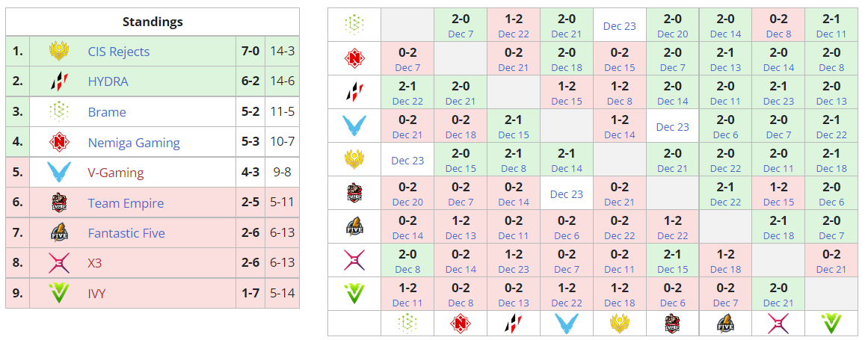The height and width of the screenshot is (340, 868).
Task: Click Fantastic Five logo in Standings table
Action: [59, 233]
